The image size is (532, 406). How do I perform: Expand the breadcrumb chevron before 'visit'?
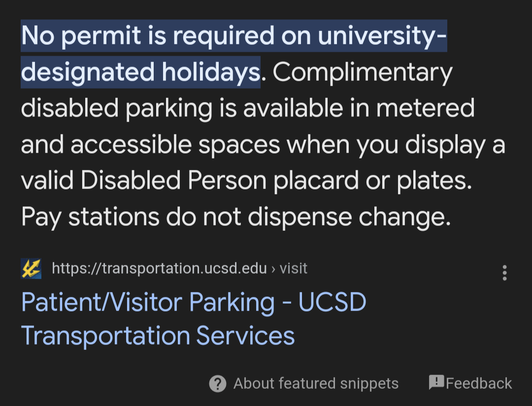[274, 269]
